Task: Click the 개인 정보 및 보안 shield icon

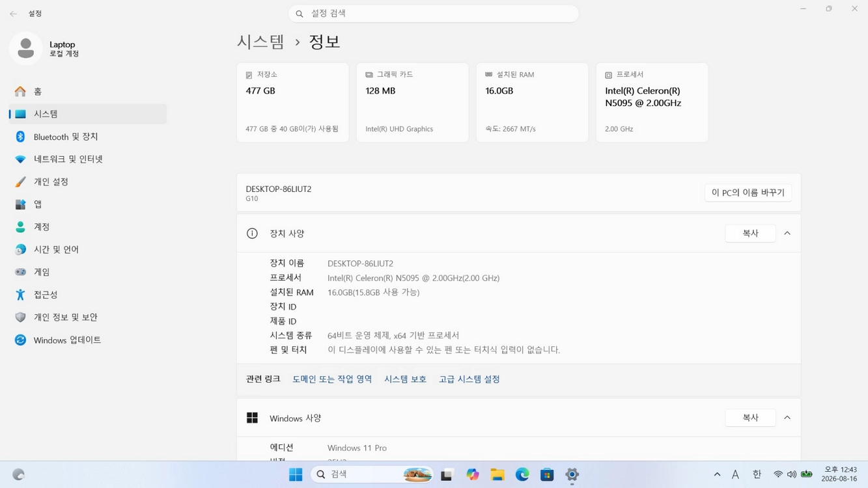Action: (x=21, y=318)
